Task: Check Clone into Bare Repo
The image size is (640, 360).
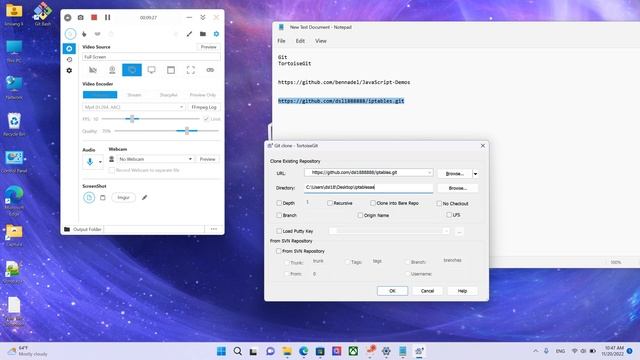Action: 373,203
